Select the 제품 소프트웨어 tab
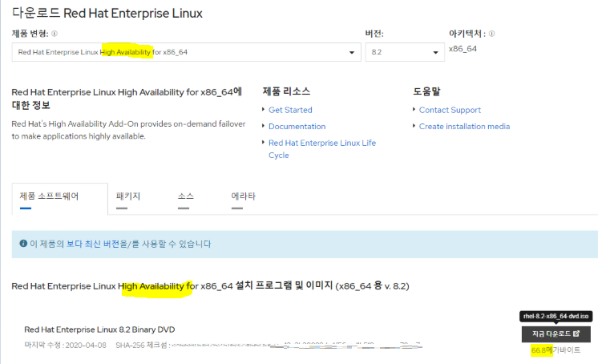This screenshot has width=606, height=364. (60, 199)
